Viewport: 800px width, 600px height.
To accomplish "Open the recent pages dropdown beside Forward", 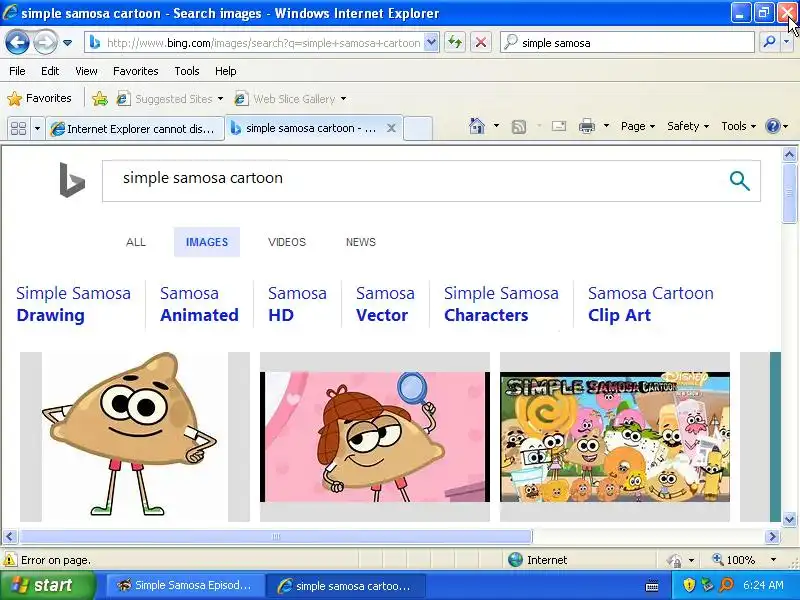I will coord(67,43).
